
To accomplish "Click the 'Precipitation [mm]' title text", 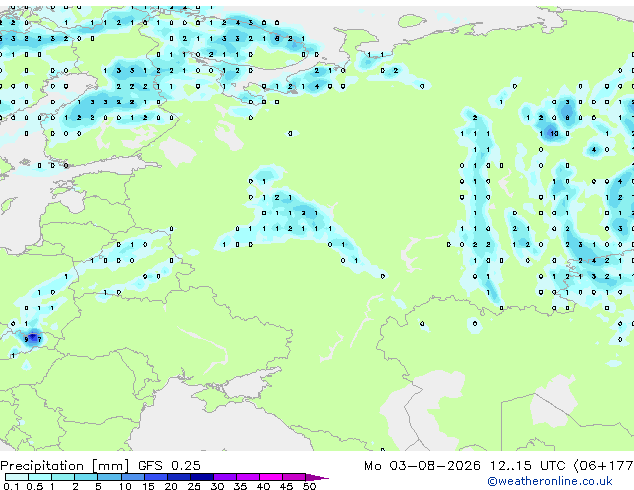I will (65, 466).
